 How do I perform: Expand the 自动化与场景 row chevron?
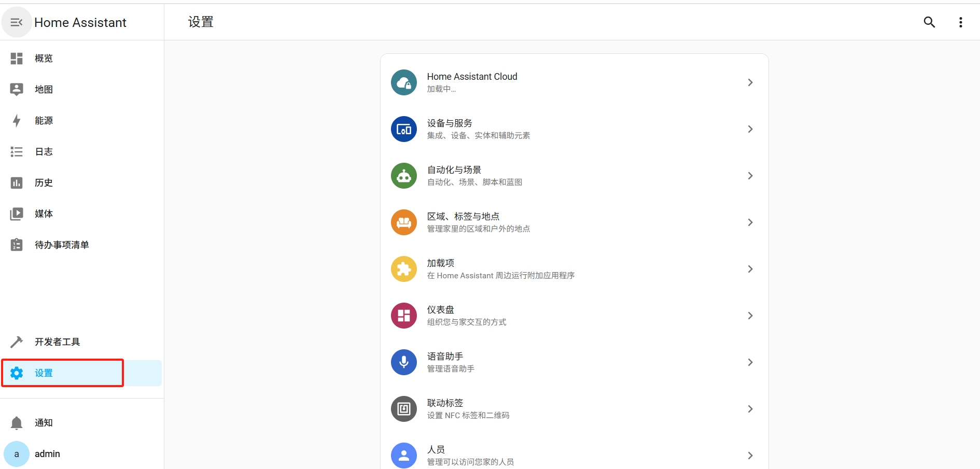tap(750, 176)
